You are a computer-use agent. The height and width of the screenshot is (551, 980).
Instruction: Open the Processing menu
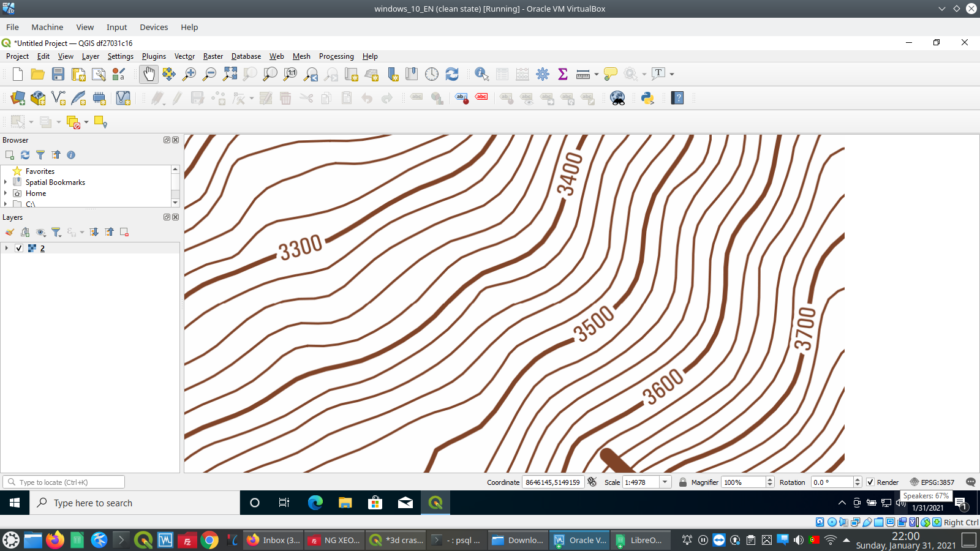click(x=336, y=56)
